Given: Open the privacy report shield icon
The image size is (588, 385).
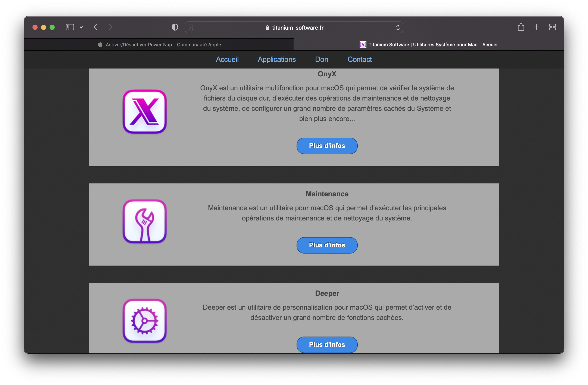Looking at the screenshot, I should [175, 27].
